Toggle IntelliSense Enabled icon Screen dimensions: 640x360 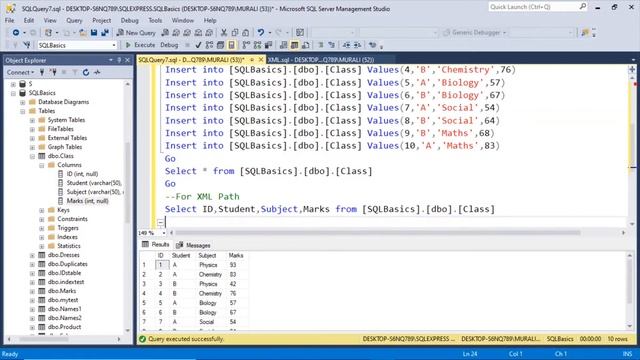(231, 45)
